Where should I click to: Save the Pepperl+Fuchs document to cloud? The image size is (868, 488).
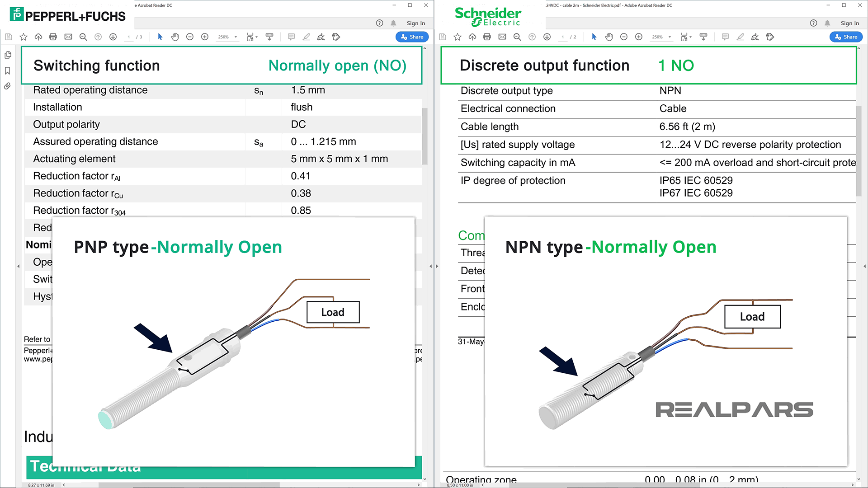point(38,37)
